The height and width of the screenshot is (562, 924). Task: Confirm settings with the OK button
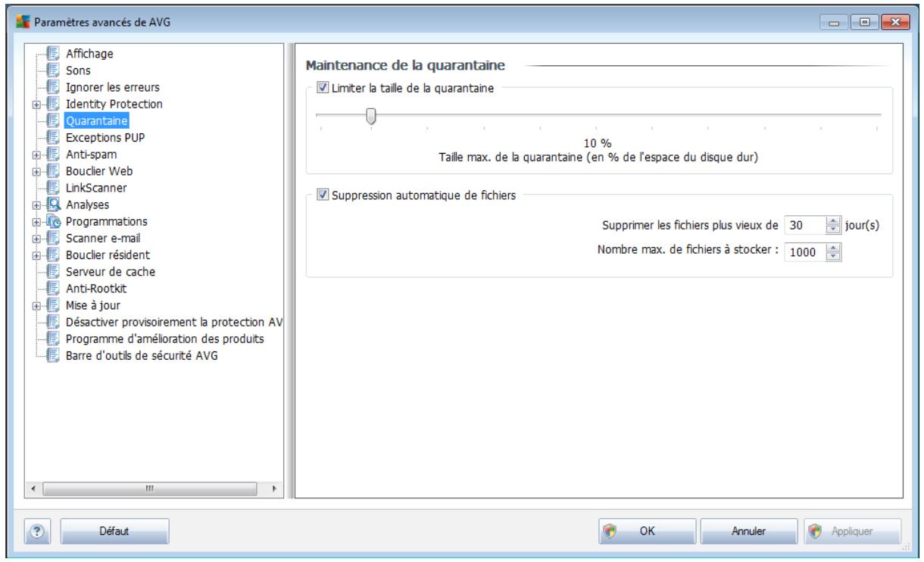pyautogui.click(x=648, y=532)
